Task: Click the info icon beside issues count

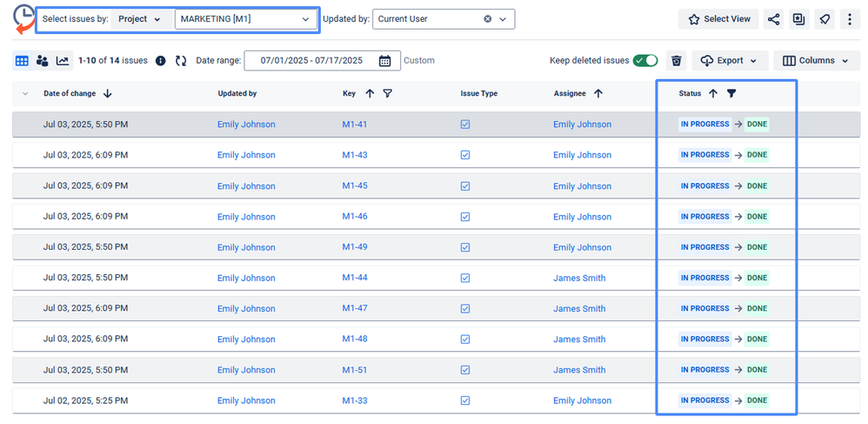Action: [161, 61]
